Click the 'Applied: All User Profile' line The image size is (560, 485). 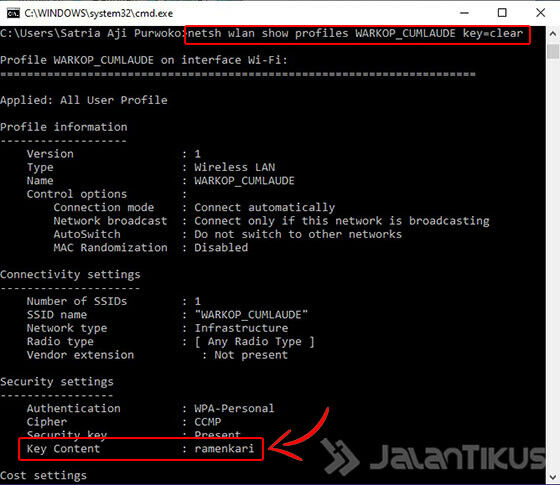click(x=84, y=100)
